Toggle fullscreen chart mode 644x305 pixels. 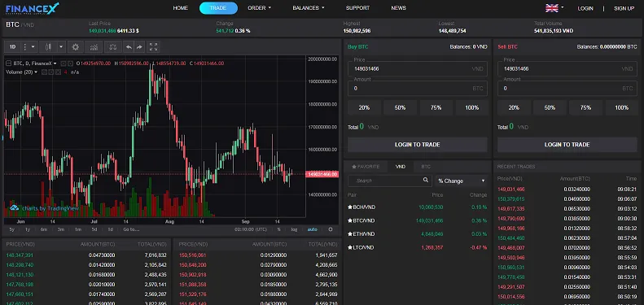tap(154, 47)
